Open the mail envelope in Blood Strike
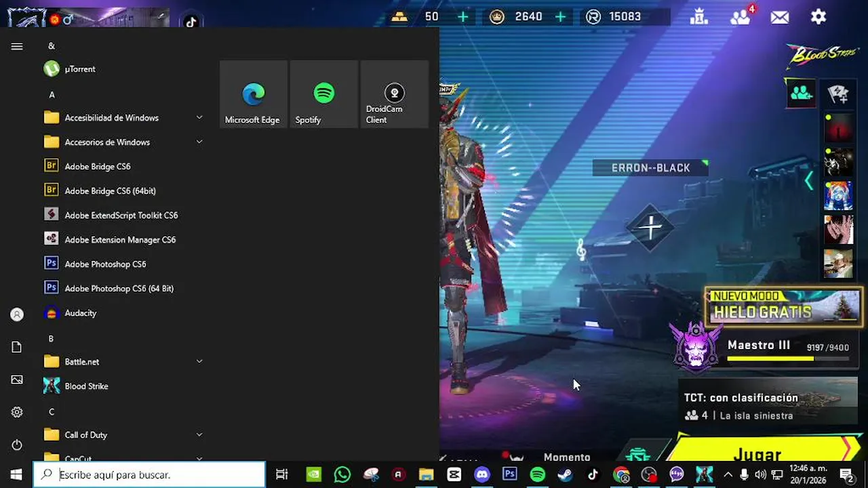The height and width of the screenshot is (488, 868). point(780,18)
